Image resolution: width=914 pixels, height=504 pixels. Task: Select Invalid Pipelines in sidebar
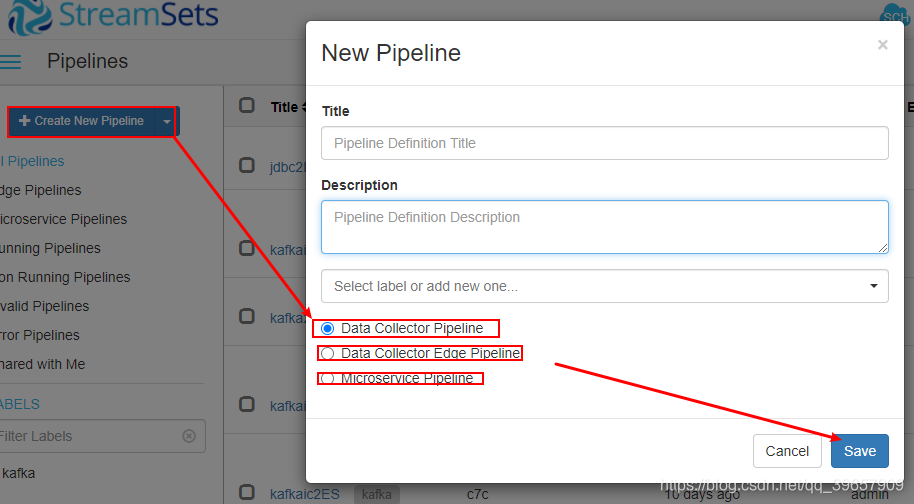coord(44,306)
